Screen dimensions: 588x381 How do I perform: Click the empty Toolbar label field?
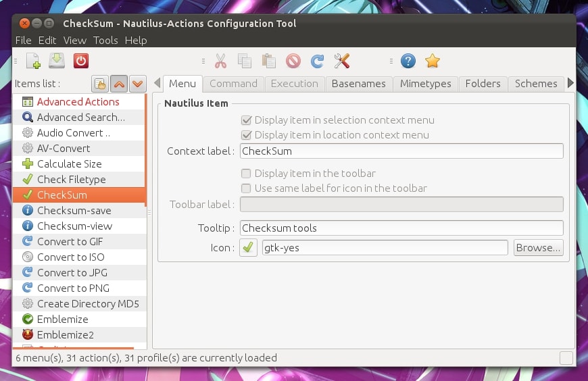coord(401,205)
